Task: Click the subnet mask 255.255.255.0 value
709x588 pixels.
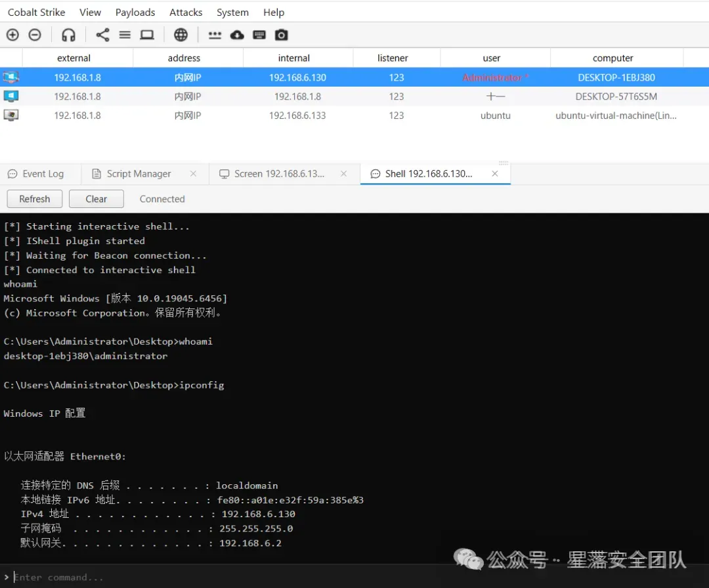Action: point(256,528)
